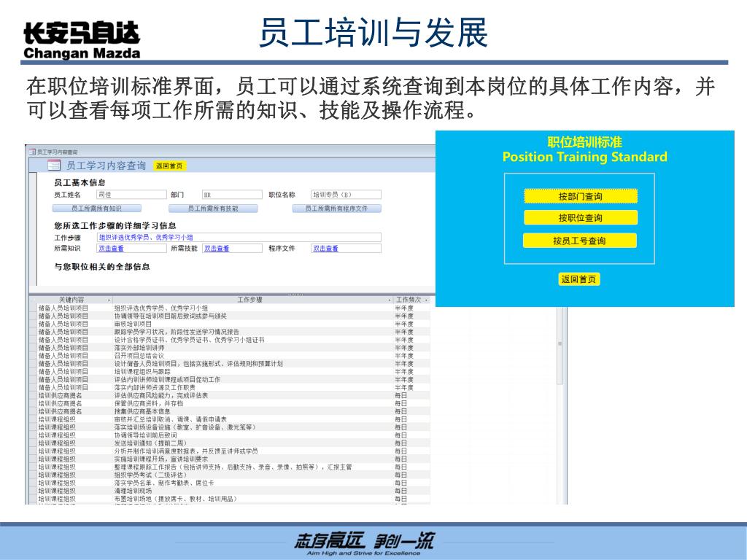This screenshot has height=560, width=747.
Task: Click 按职位查询 button
Action: click(x=580, y=217)
